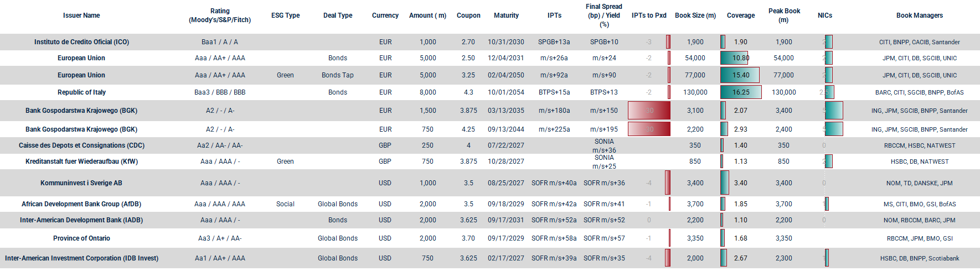This screenshot has height=271, width=980.
Task: Click the Social ESG type cell
Action: (285, 204)
